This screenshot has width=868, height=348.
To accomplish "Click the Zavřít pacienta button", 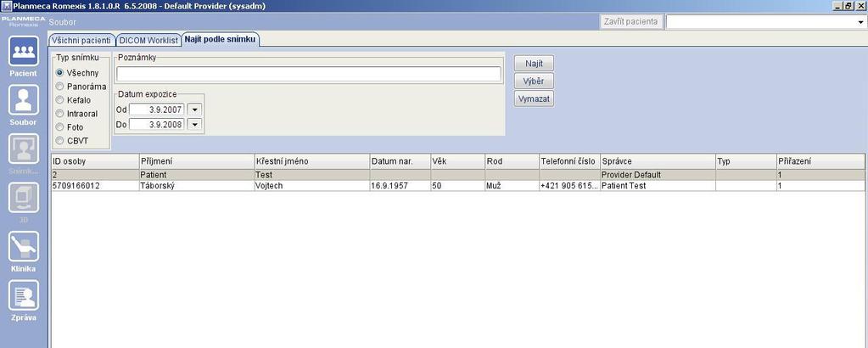I will (631, 21).
